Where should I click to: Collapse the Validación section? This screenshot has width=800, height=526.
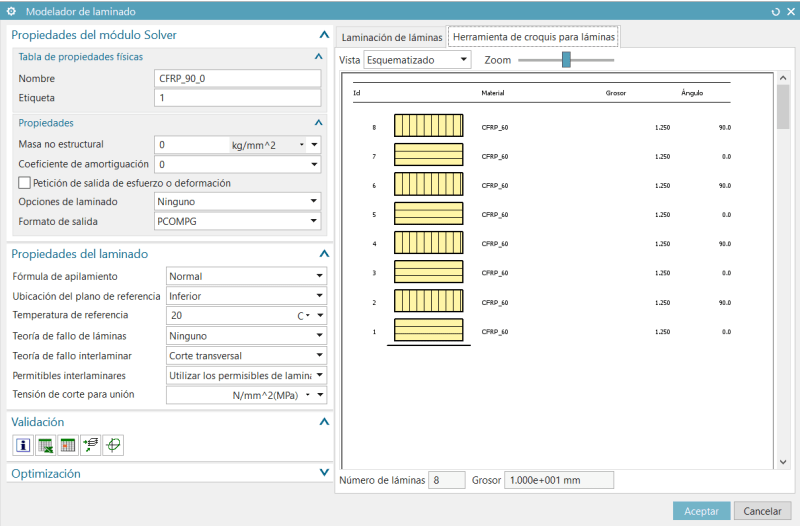[x=324, y=422]
